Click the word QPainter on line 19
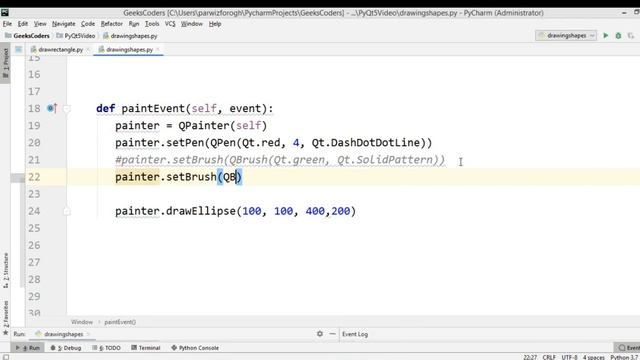The height and width of the screenshot is (360, 640). [204, 125]
